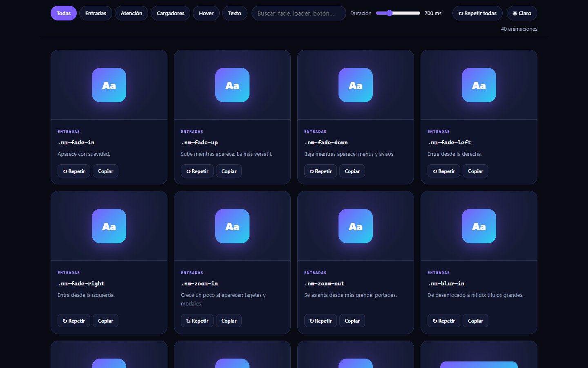Adjust the Duración slider
Viewport: 588px width, 368px height.
398,13
